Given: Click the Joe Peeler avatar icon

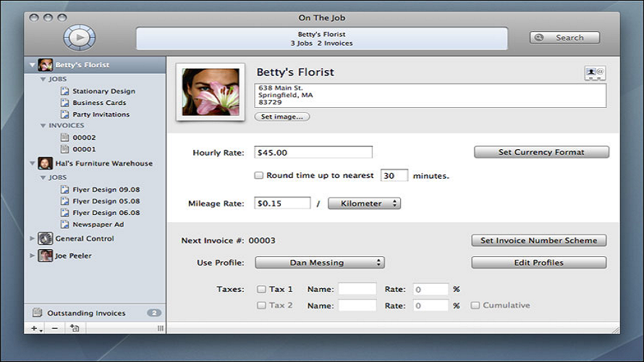Looking at the screenshot, I should [x=45, y=256].
